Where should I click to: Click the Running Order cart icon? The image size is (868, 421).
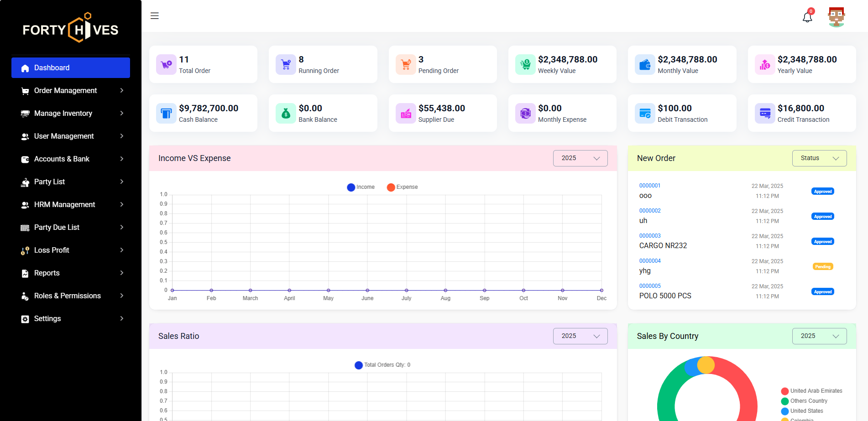click(286, 64)
